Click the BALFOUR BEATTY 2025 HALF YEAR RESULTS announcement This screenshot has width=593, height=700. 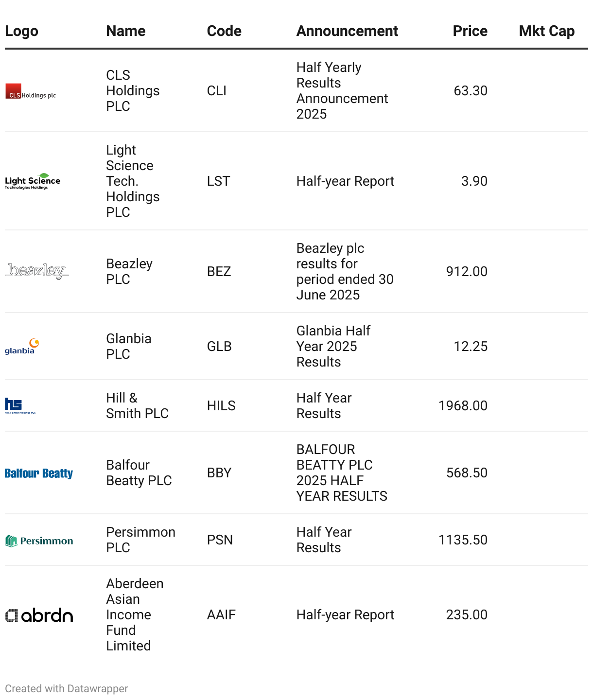point(342,473)
